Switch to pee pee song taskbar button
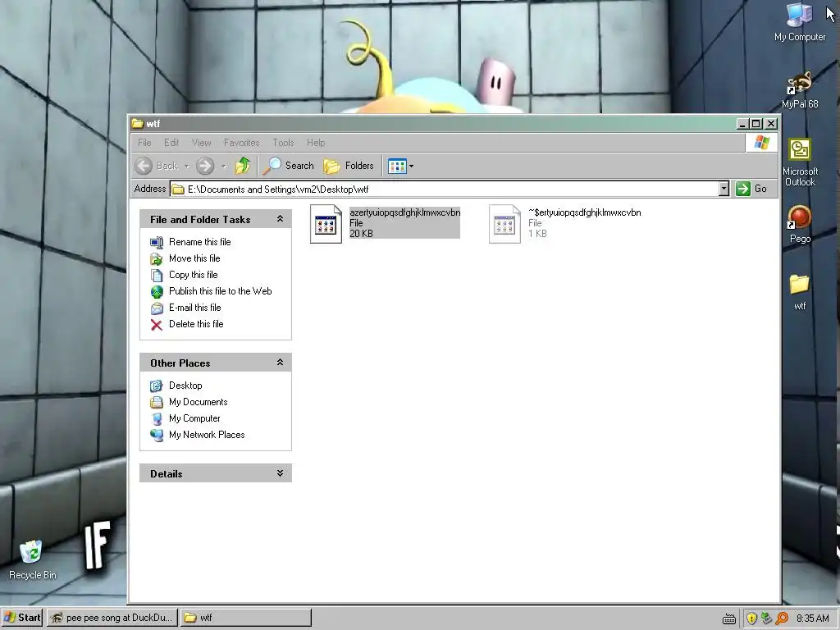Image resolution: width=840 pixels, height=630 pixels. click(112, 618)
